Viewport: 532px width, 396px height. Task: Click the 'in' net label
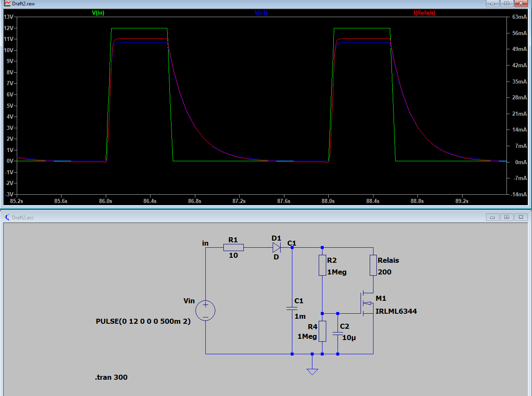205,243
